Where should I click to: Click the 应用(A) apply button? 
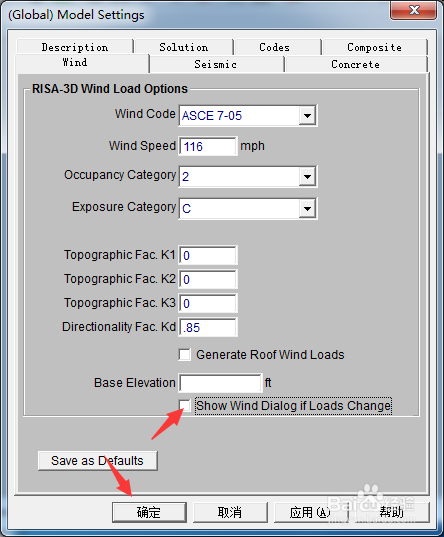point(311,512)
